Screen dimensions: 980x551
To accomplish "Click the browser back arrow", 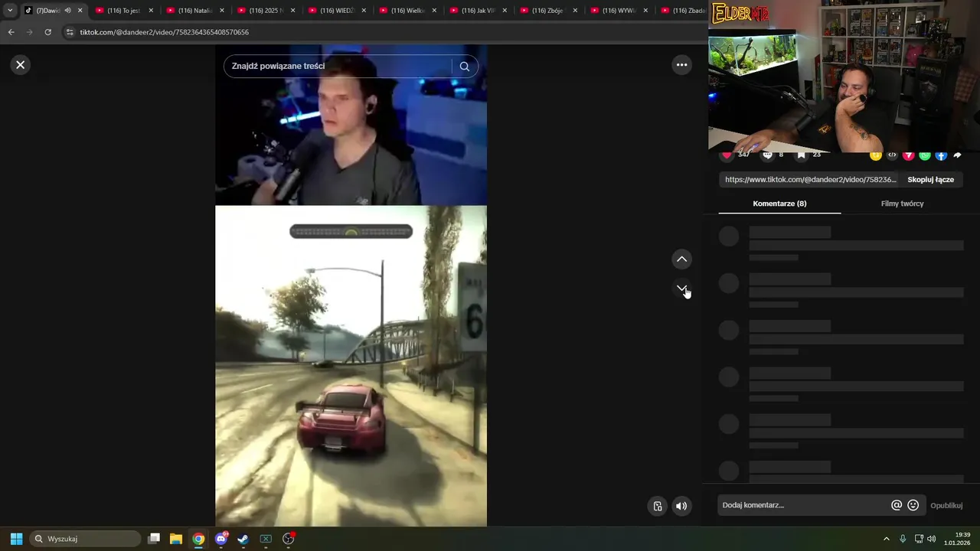I will [11, 32].
